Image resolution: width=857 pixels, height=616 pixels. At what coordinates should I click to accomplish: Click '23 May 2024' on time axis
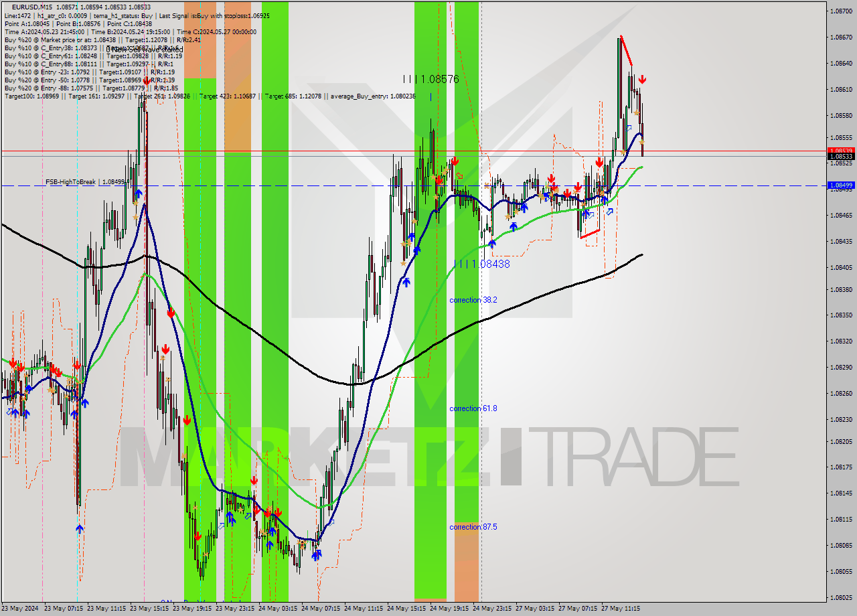pyautogui.click(x=20, y=609)
